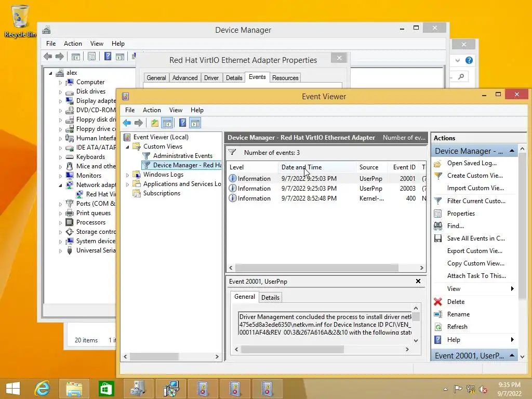Click the Windows Start button

(x=13, y=389)
